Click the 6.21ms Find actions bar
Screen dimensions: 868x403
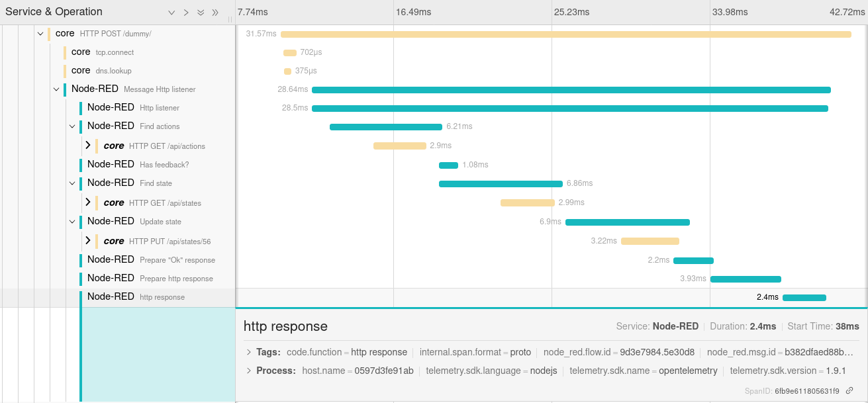tap(386, 127)
